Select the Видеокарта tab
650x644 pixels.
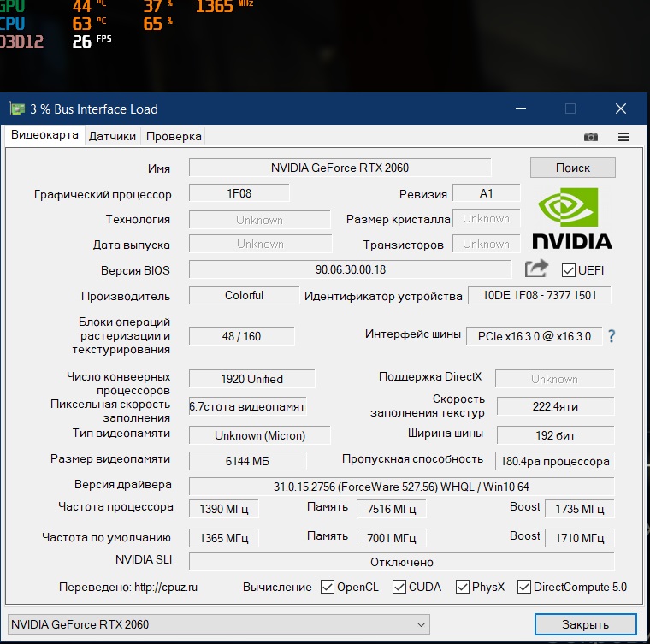click(x=44, y=135)
